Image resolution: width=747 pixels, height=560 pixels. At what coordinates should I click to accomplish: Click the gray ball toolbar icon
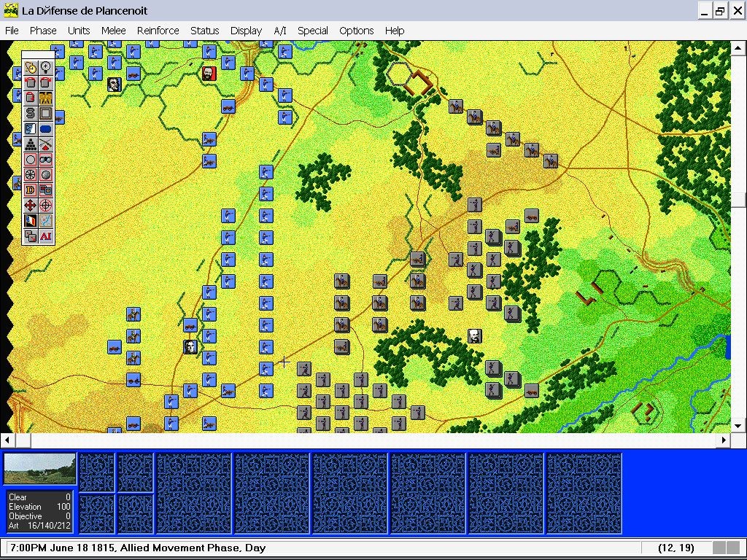click(x=46, y=175)
